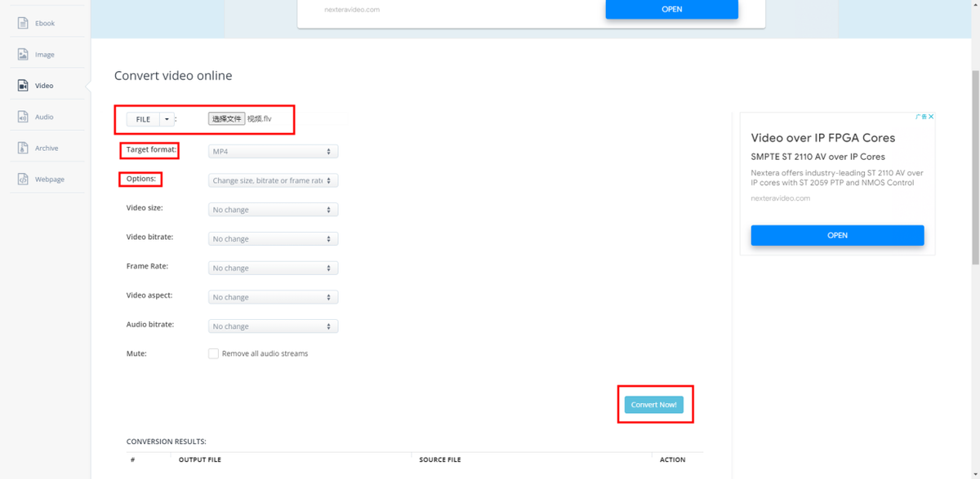Open the Video size dropdown
The width and height of the screenshot is (980, 479).
[273, 210]
